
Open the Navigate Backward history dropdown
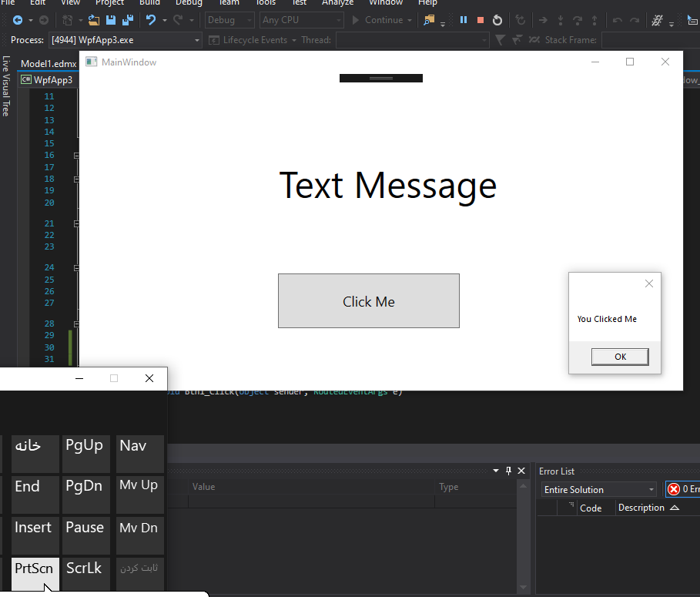click(31, 20)
